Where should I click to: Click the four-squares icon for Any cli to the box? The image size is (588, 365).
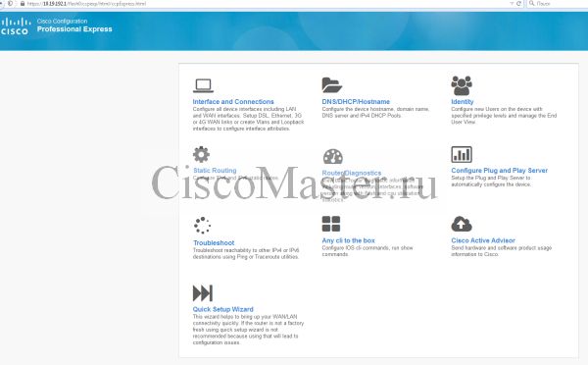tap(331, 224)
